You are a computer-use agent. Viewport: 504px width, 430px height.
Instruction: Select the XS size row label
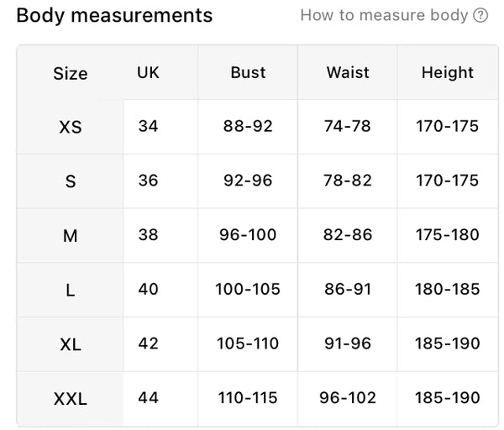[71, 127]
